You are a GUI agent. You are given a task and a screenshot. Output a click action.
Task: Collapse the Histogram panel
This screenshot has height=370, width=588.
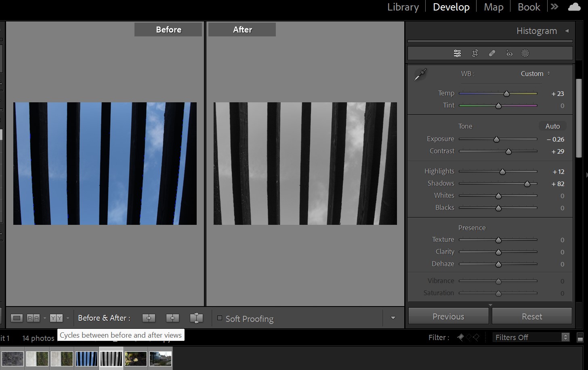[x=567, y=31]
